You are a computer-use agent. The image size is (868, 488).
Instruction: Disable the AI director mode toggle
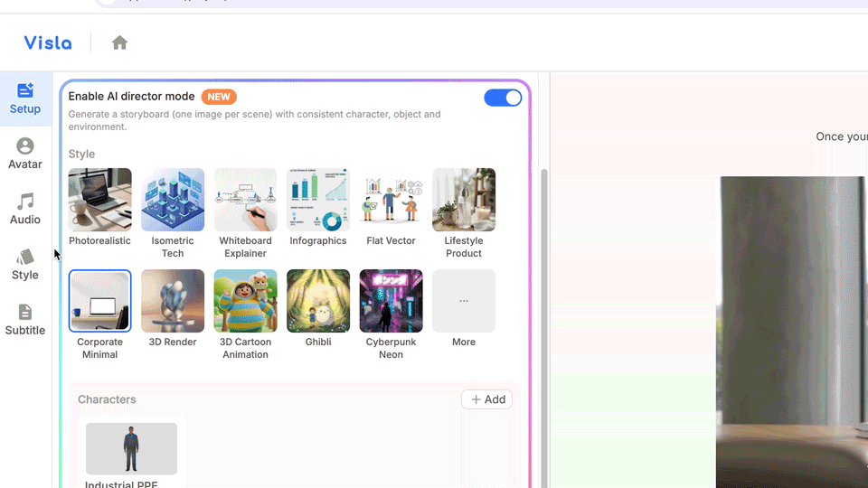click(x=503, y=98)
